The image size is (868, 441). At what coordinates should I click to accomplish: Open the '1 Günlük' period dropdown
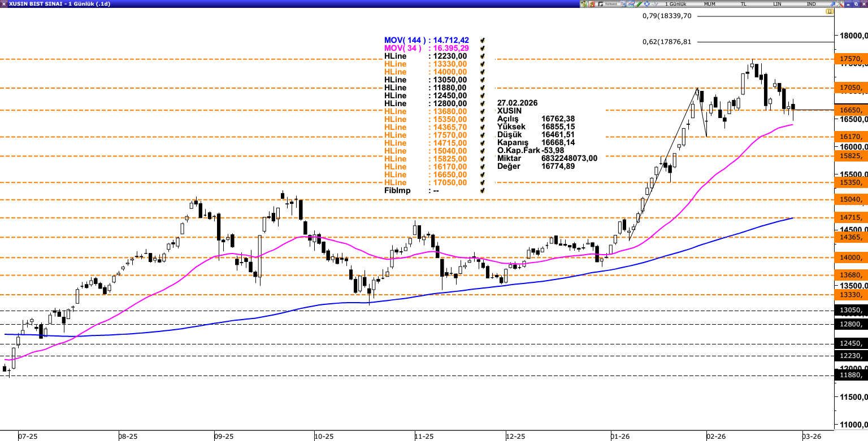pos(675,4)
